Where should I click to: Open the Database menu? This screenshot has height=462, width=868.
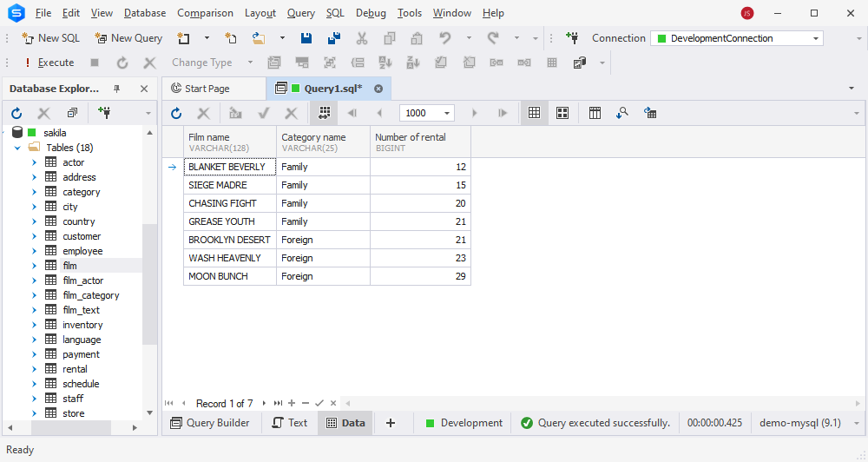(x=145, y=13)
